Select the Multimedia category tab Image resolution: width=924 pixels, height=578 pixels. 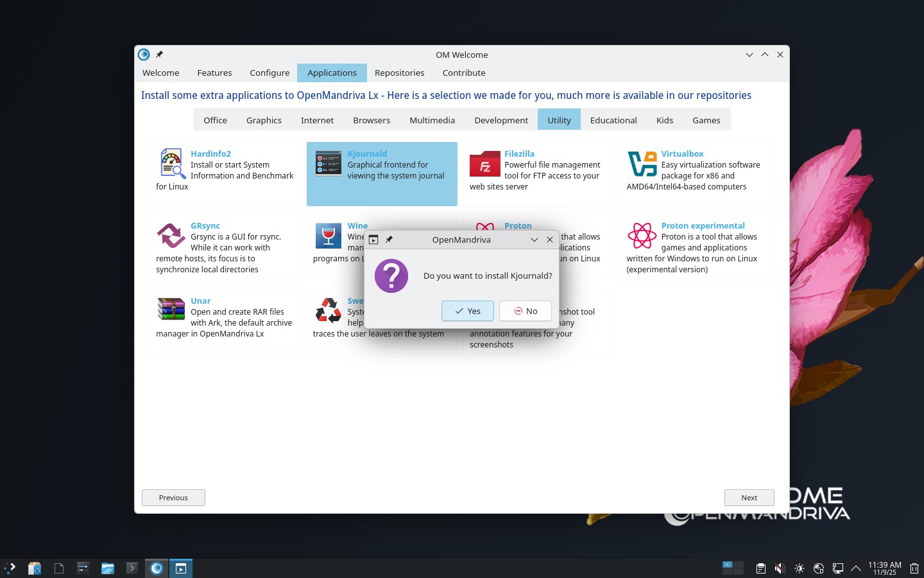click(x=432, y=120)
